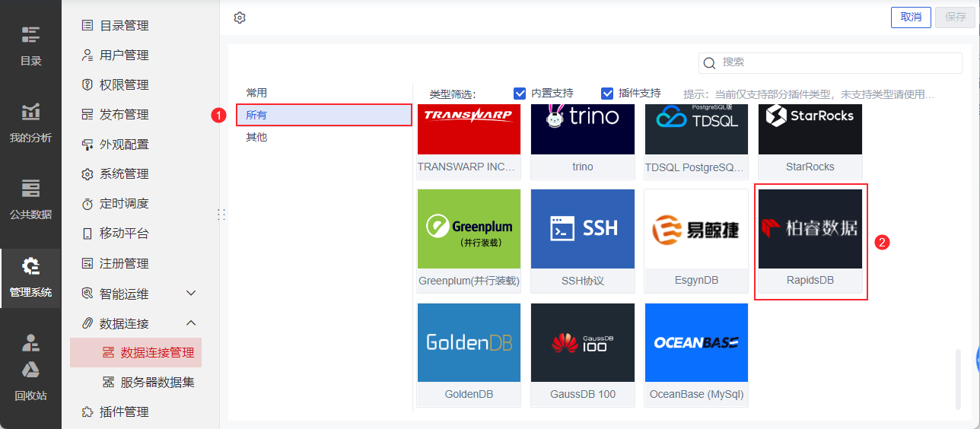Click the user icon above 回收站
The width and height of the screenshot is (980, 429).
30,342
